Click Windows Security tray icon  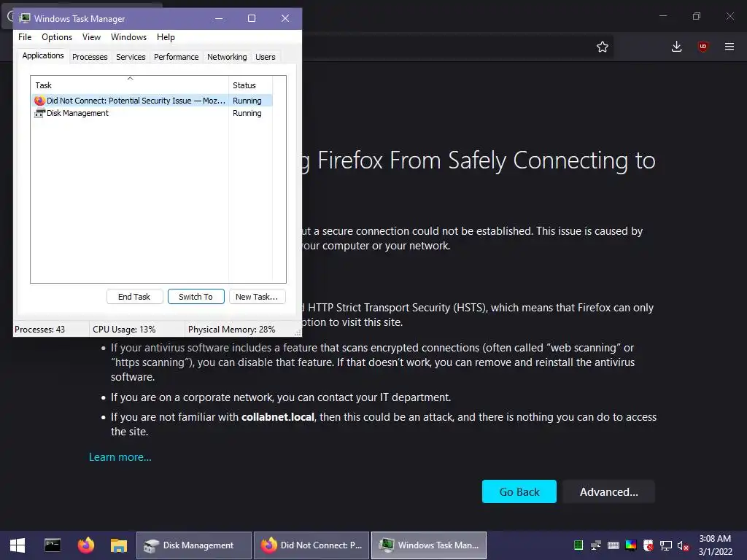[x=649, y=545]
